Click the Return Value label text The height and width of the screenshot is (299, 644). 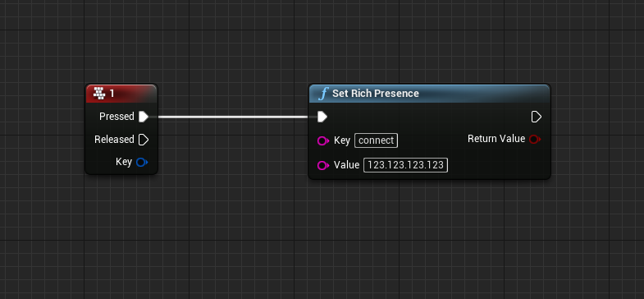click(496, 139)
